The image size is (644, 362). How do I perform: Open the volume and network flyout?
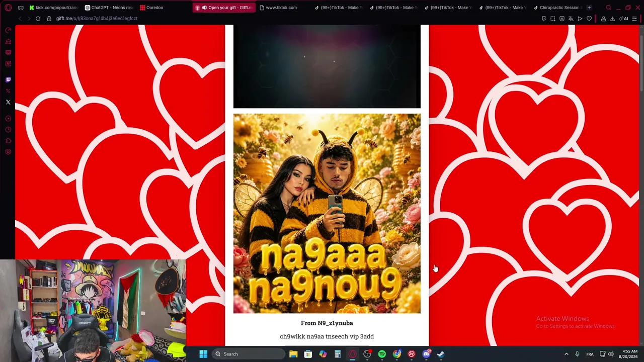click(x=606, y=354)
